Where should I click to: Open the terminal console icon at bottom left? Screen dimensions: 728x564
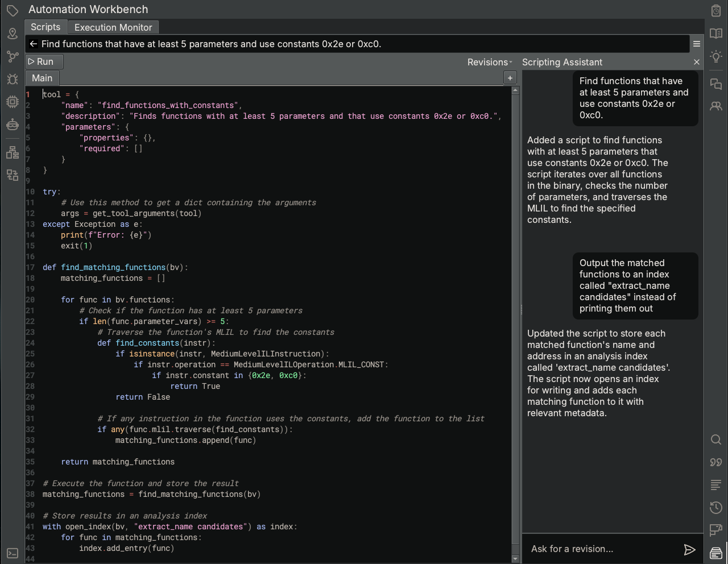(13, 553)
